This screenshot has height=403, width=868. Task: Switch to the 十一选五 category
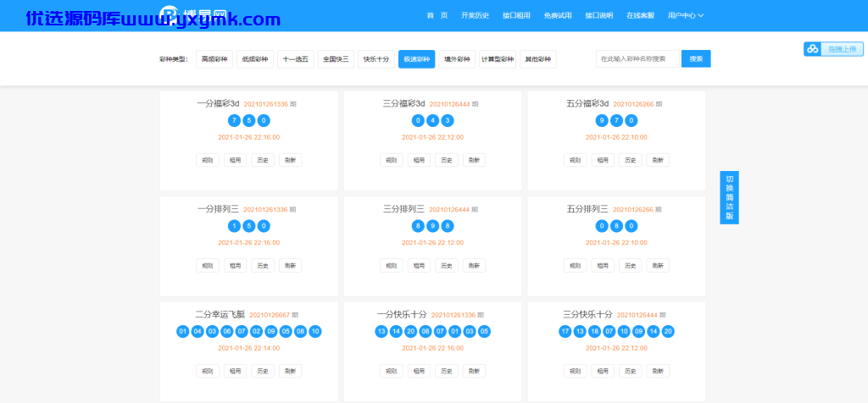296,59
